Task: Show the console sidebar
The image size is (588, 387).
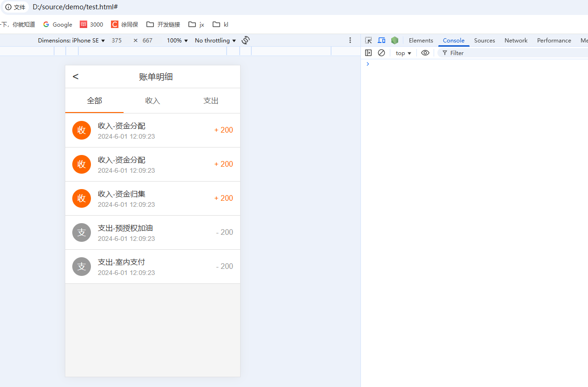Action: (368, 53)
